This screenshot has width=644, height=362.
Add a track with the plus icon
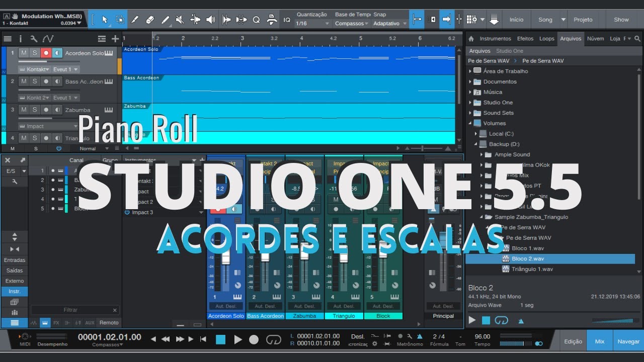tap(115, 39)
